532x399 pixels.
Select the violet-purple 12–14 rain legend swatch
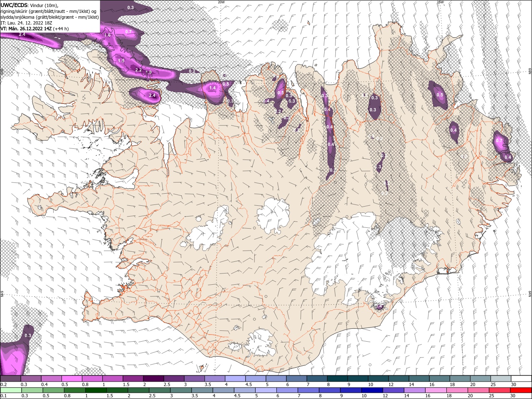click(x=394, y=390)
